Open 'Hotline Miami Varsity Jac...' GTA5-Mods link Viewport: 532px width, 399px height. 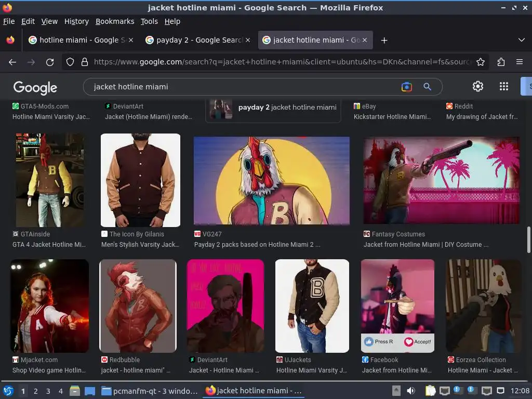[x=51, y=117]
